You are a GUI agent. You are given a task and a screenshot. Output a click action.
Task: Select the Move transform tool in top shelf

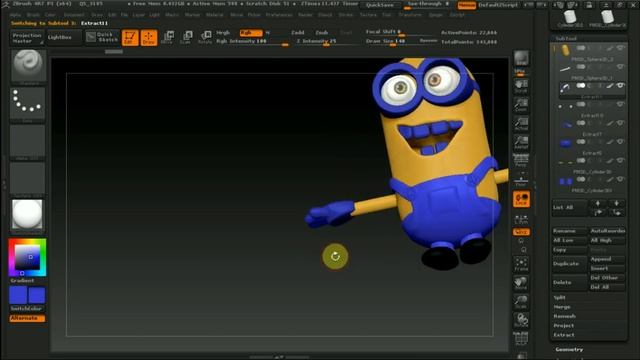167,38
